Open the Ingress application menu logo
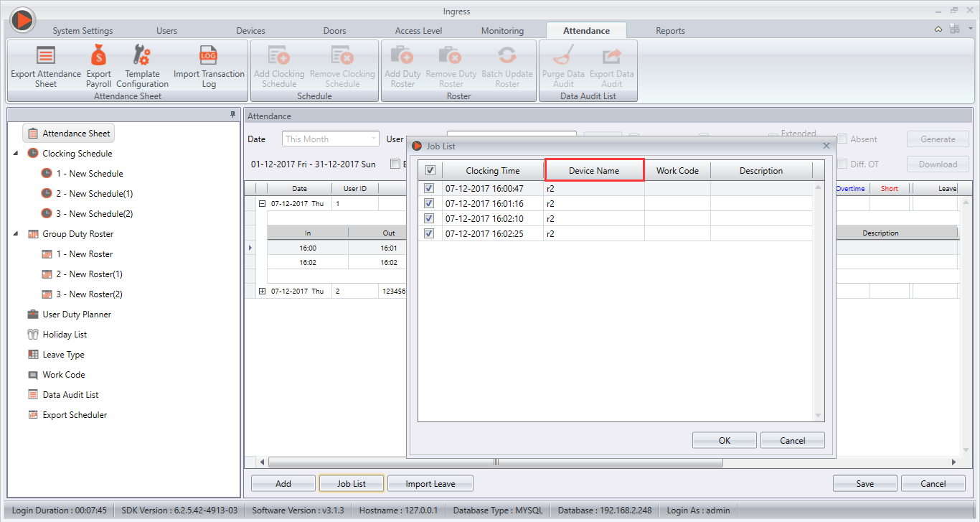This screenshot has width=980, height=522. tap(22, 20)
